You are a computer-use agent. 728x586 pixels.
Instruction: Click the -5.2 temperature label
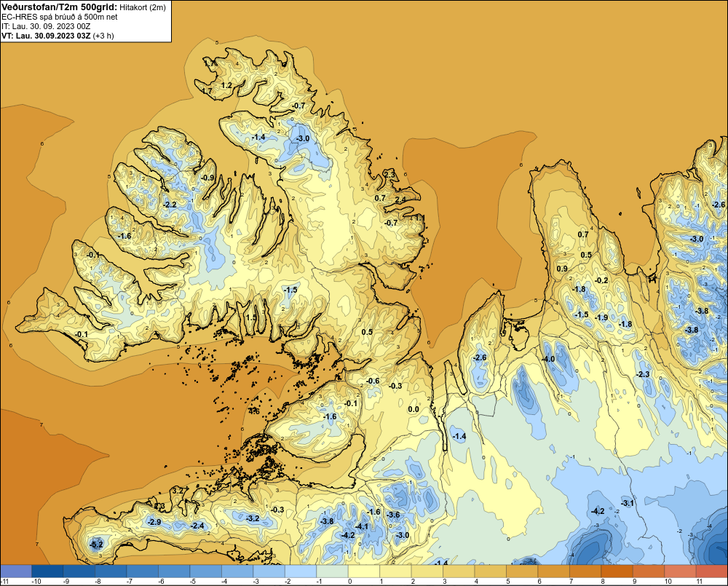97,545
